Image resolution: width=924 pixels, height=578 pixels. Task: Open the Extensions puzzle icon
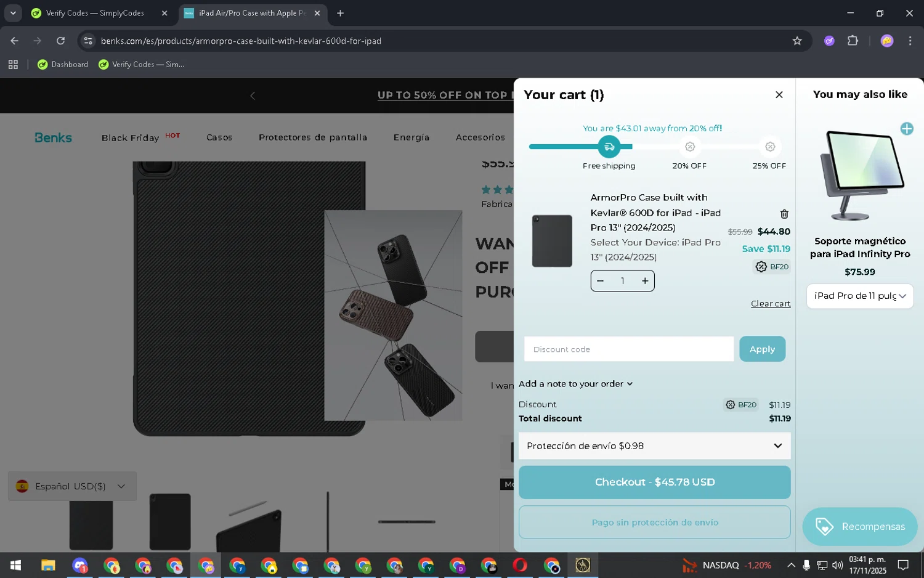tap(853, 41)
